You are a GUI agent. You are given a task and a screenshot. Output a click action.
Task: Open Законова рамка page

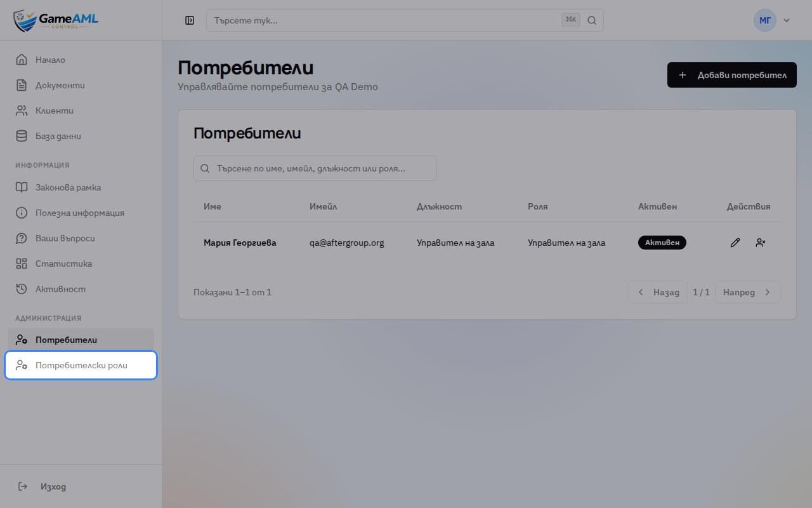click(81, 187)
